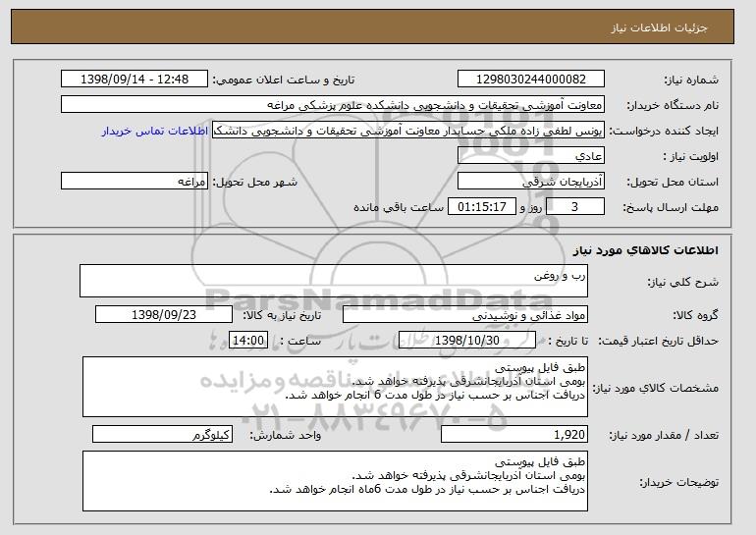Click the header جزئیات اطلاعات نیاز
The height and width of the screenshot is (535, 756).
(x=659, y=27)
